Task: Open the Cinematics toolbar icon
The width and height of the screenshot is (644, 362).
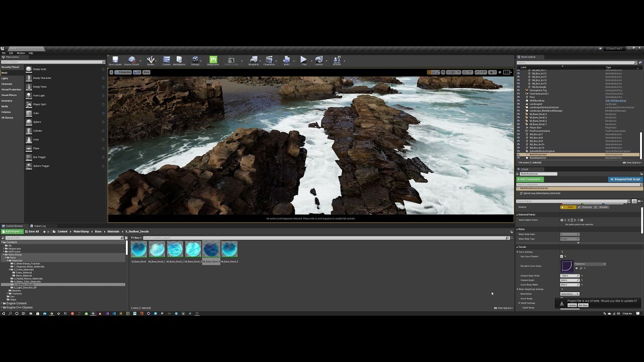Action: pyautogui.click(x=269, y=60)
